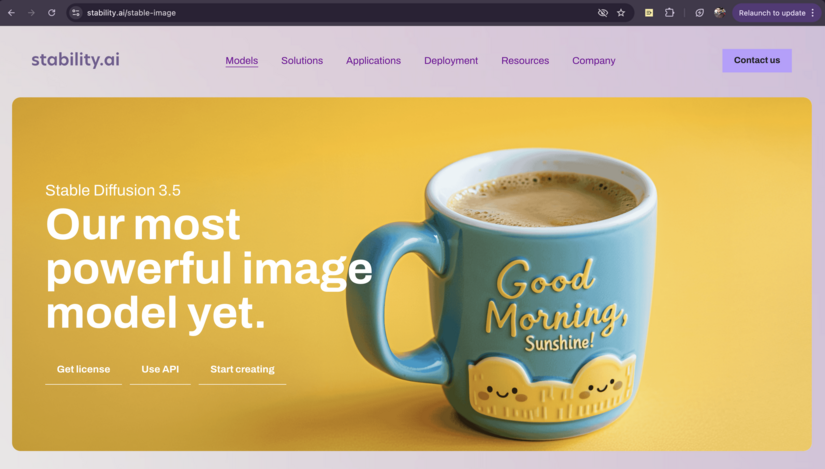Open site information icon in address bar

[x=76, y=13]
